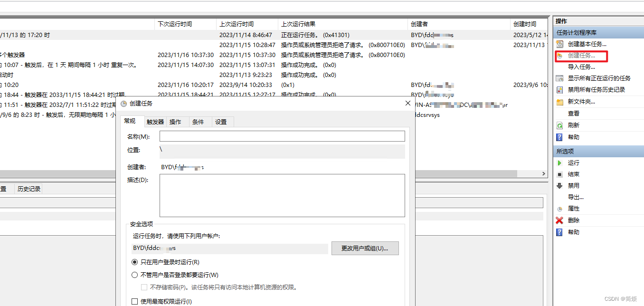Click the 多个触发器 trigger cell
Screen dimensions: 644x306
12,55
